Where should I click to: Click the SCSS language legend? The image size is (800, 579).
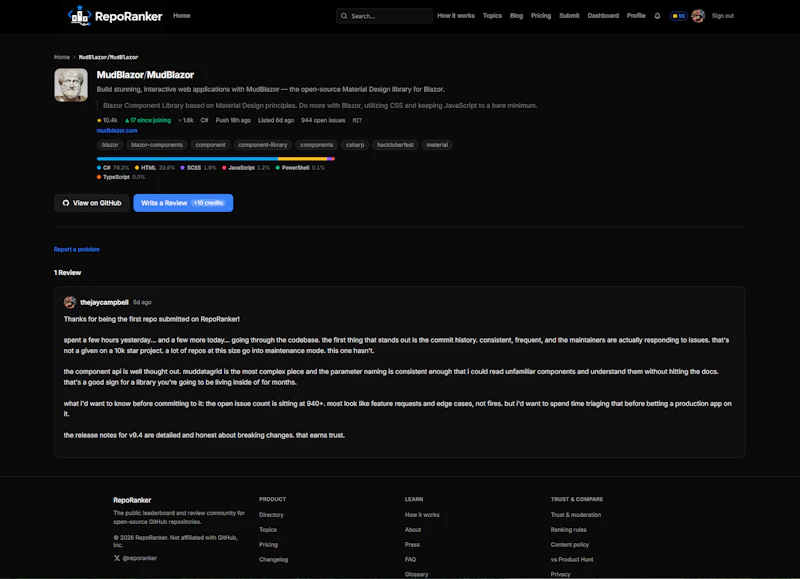[x=198, y=168]
